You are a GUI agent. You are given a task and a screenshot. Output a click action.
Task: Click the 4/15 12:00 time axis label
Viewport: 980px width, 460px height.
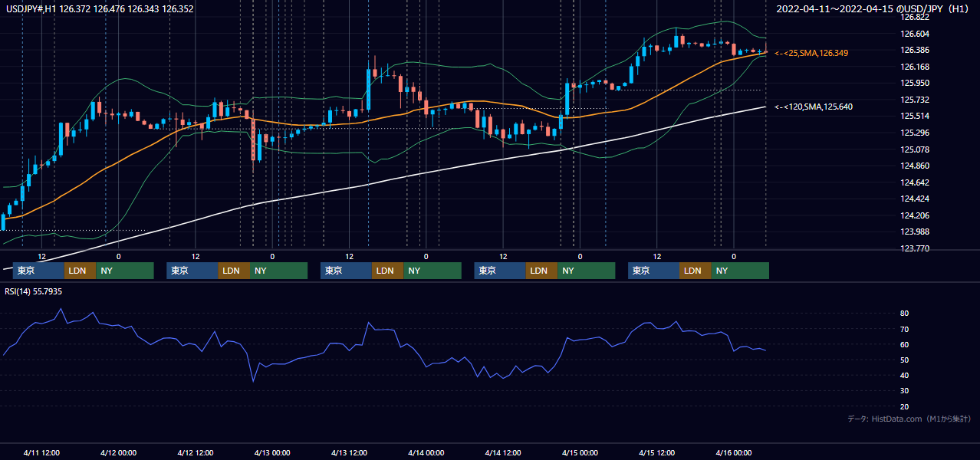pos(657,453)
